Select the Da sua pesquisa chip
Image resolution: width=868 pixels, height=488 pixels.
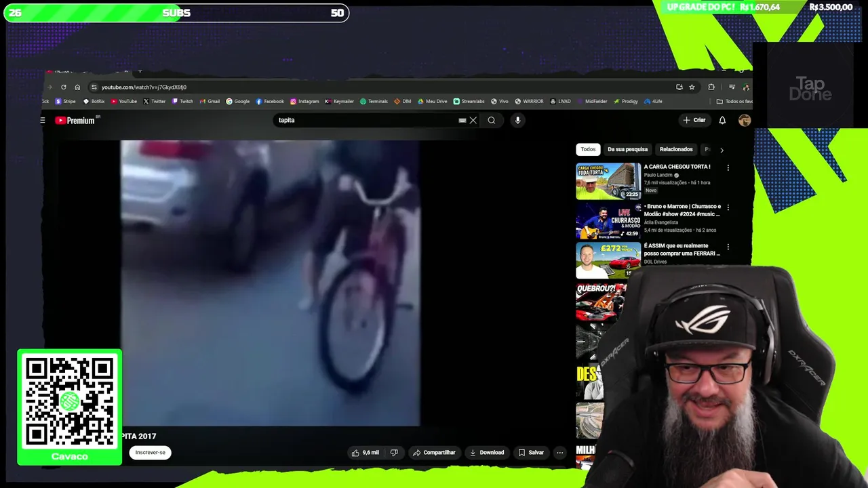pos(627,149)
